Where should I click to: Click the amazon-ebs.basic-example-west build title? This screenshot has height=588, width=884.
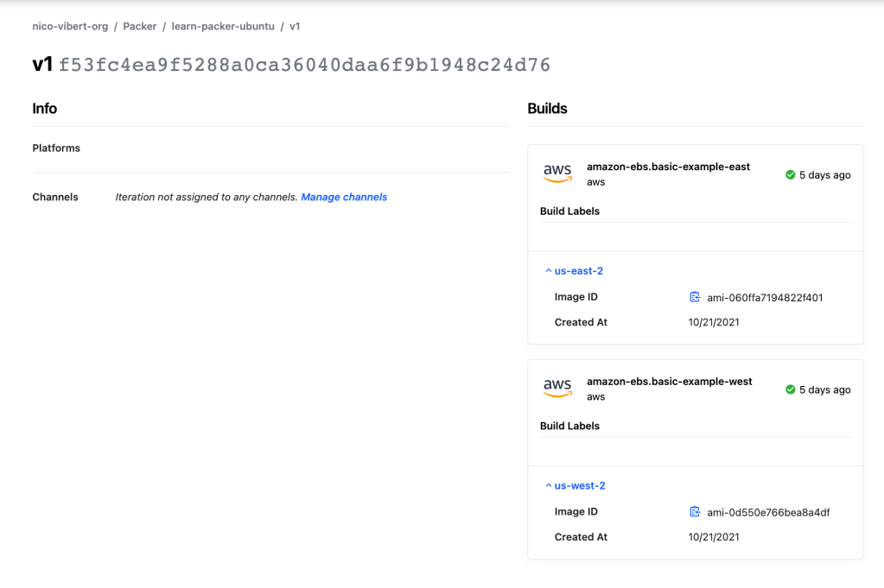coord(669,382)
